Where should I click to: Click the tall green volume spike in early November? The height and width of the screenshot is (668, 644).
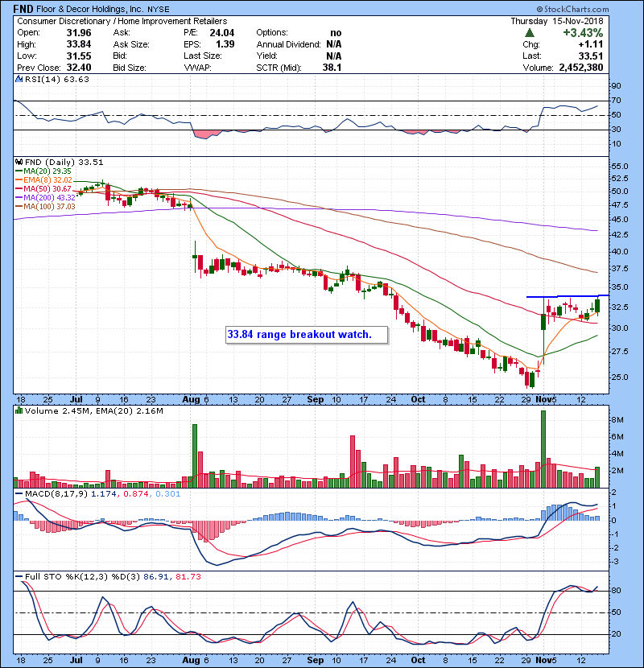(543, 449)
